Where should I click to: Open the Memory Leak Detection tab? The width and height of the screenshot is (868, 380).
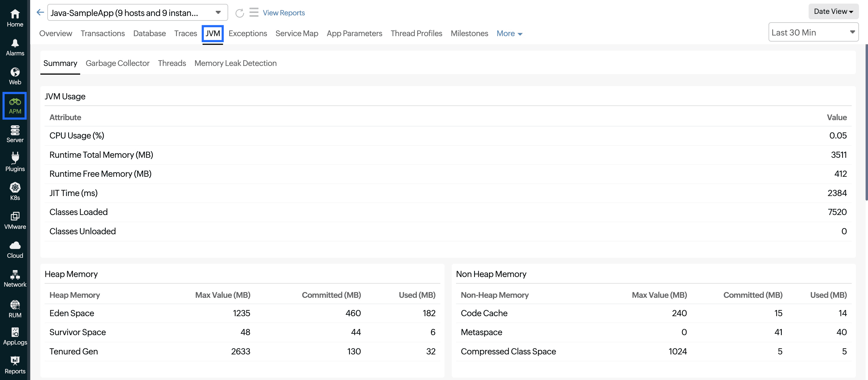click(235, 63)
